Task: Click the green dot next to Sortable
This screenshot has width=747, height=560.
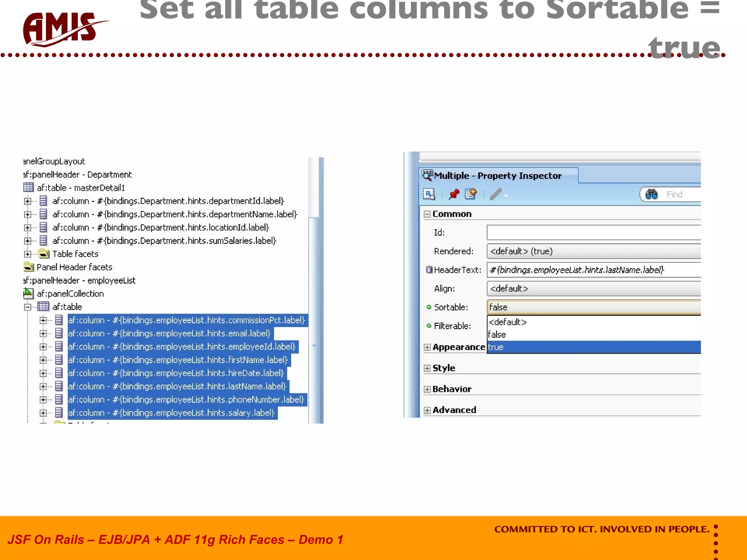Action: [x=429, y=307]
